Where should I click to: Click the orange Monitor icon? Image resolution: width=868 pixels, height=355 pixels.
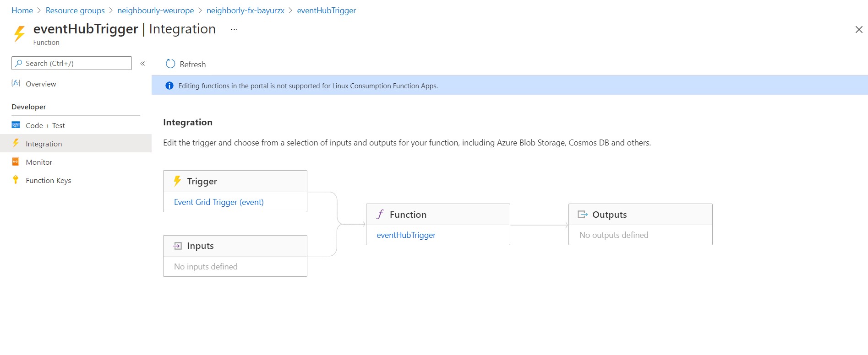click(x=16, y=161)
